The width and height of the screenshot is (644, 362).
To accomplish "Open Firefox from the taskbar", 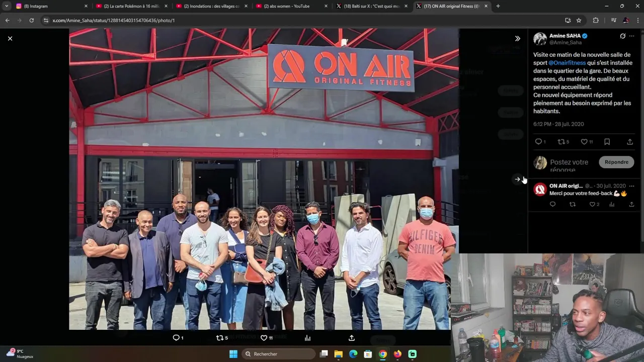I will click(x=397, y=354).
